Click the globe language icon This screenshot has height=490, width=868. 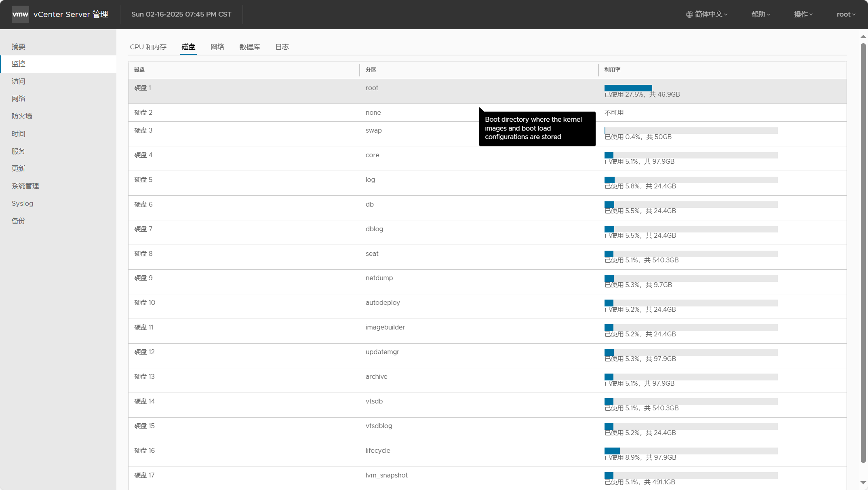pyautogui.click(x=689, y=14)
